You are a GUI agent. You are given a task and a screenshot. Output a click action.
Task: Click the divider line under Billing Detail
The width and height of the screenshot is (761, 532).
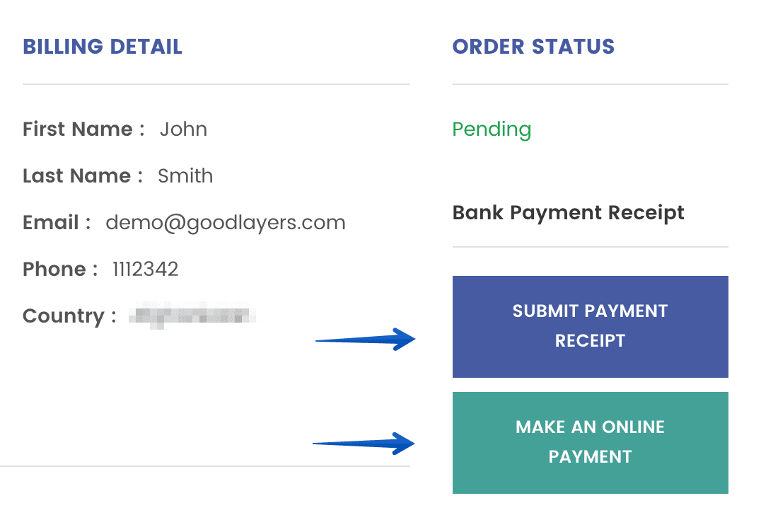pyautogui.click(x=216, y=84)
